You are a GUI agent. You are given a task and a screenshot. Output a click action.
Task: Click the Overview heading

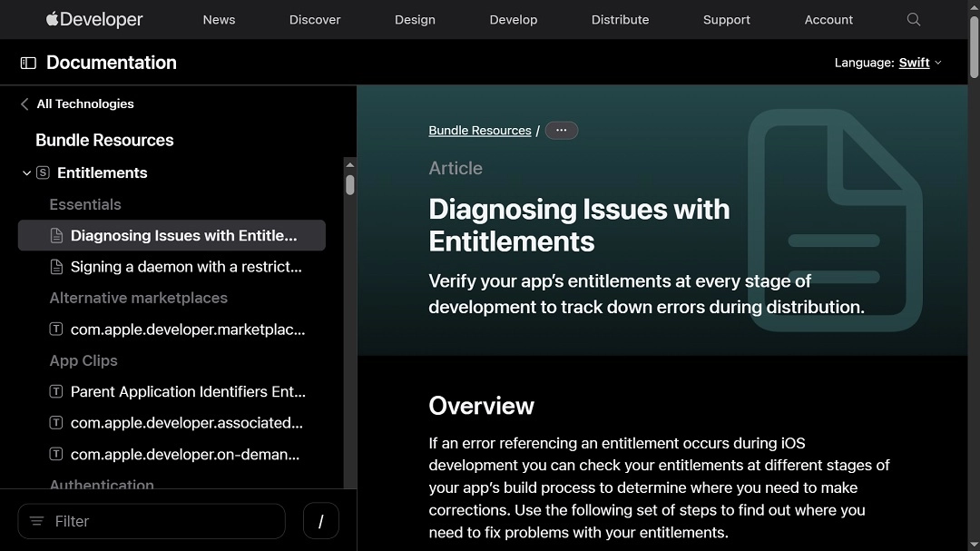point(481,406)
